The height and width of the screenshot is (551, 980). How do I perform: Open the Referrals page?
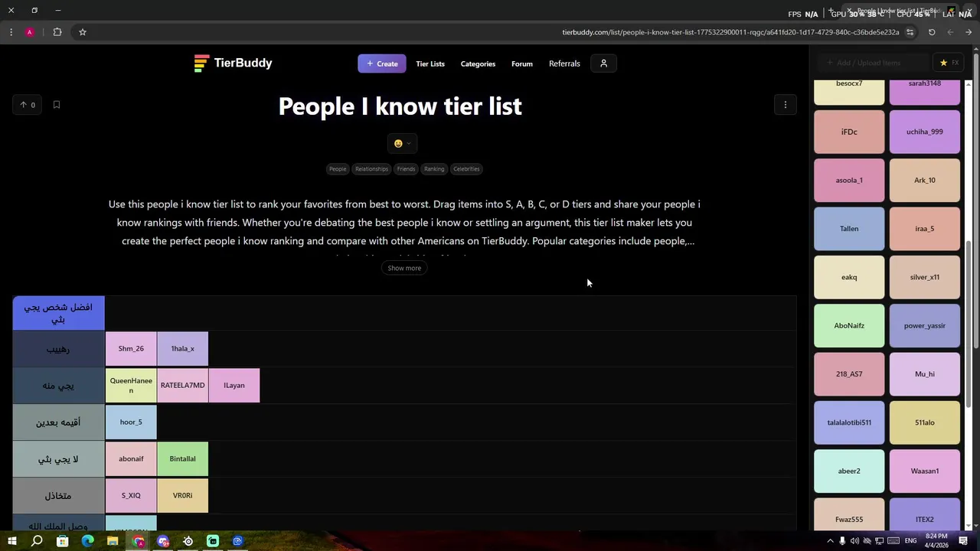click(564, 64)
